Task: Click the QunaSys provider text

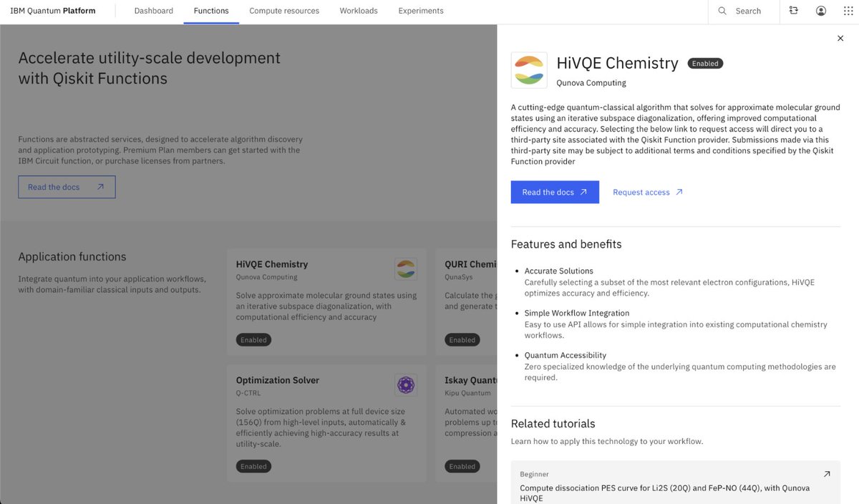Action: [460, 277]
